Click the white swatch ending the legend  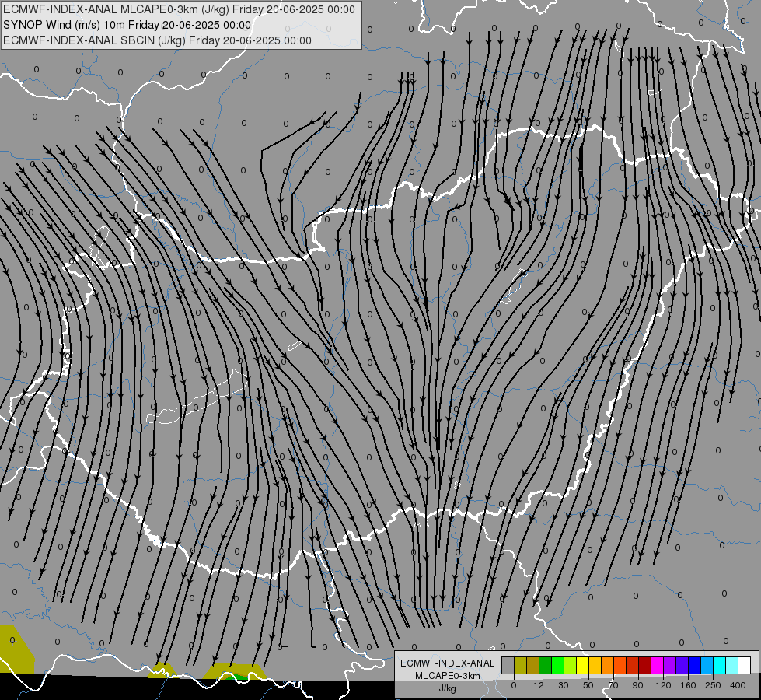coord(744,666)
